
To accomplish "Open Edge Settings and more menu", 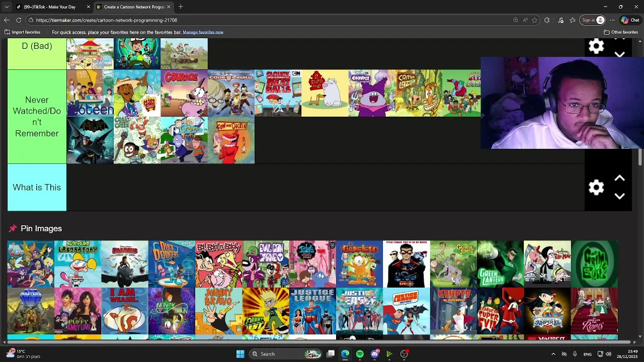I will [x=612, y=20].
